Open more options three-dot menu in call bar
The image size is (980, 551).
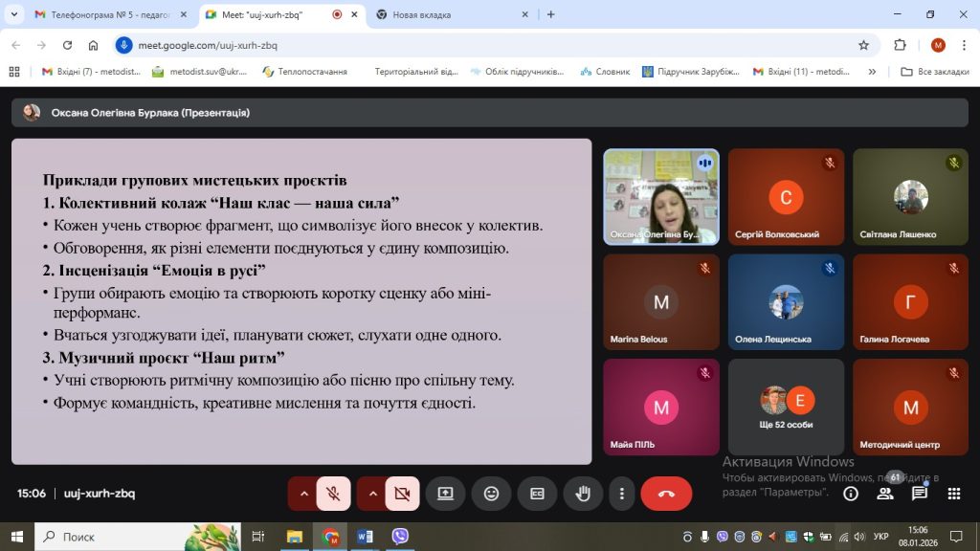(622, 494)
